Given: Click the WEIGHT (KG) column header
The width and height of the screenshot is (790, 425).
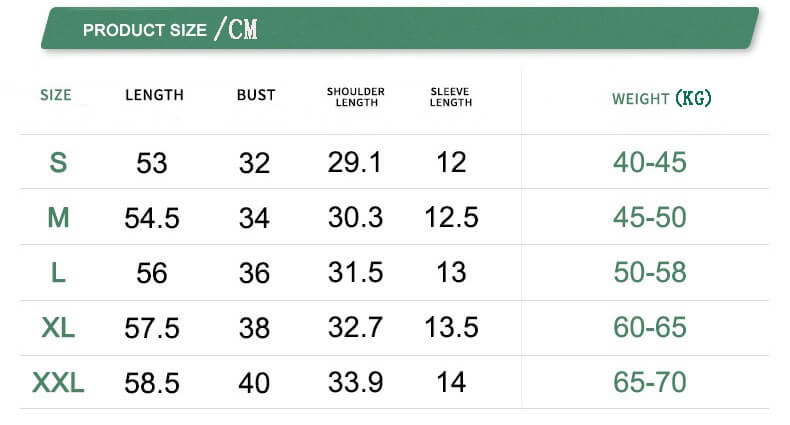Looking at the screenshot, I should point(661,98).
